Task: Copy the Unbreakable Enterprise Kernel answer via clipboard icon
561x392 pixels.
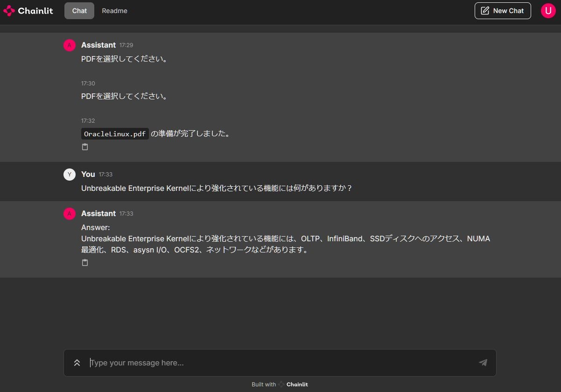Action: [85, 262]
